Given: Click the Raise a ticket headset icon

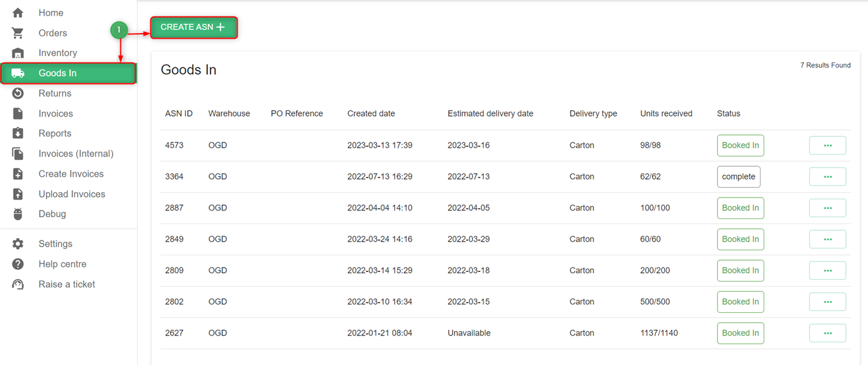Looking at the screenshot, I should [18, 284].
